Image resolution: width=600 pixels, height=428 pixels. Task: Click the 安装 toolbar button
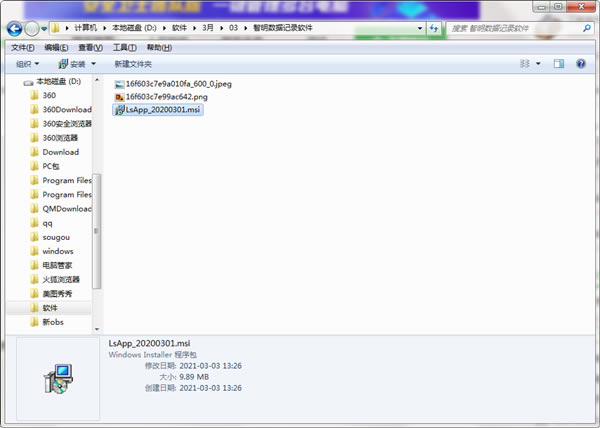point(78,64)
